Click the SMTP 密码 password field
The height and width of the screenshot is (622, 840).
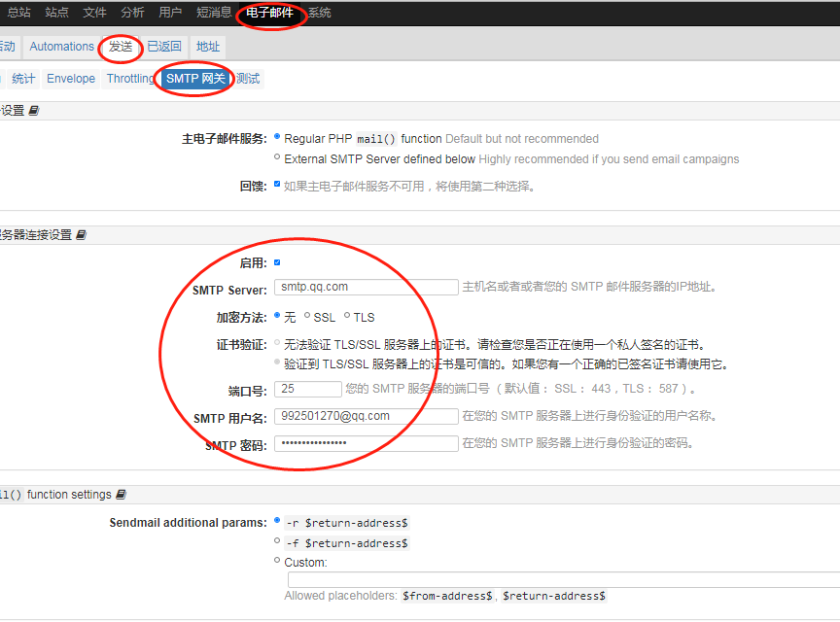tap(367, 443)
